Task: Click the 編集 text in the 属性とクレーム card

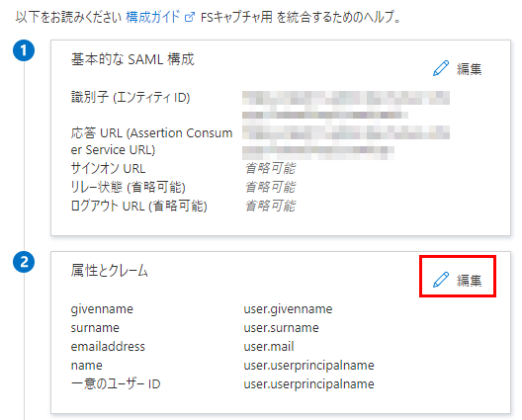Action: point(469,281)
